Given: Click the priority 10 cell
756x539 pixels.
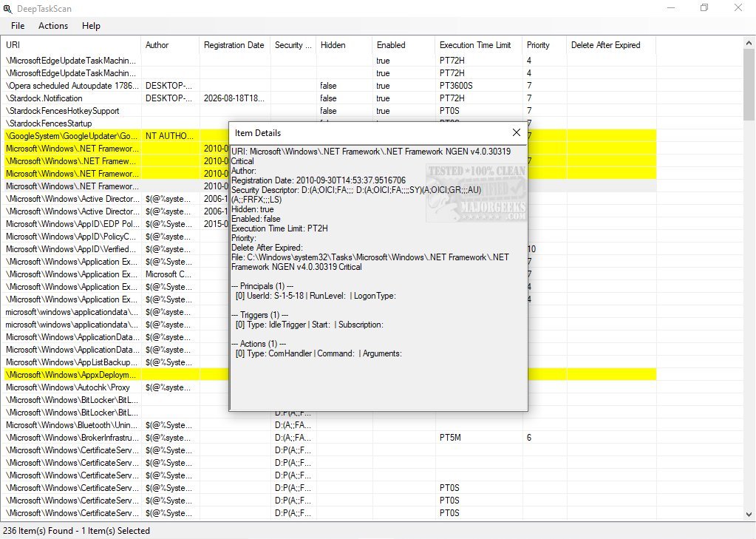Looking at the screenshot, I should coord(531,249).
